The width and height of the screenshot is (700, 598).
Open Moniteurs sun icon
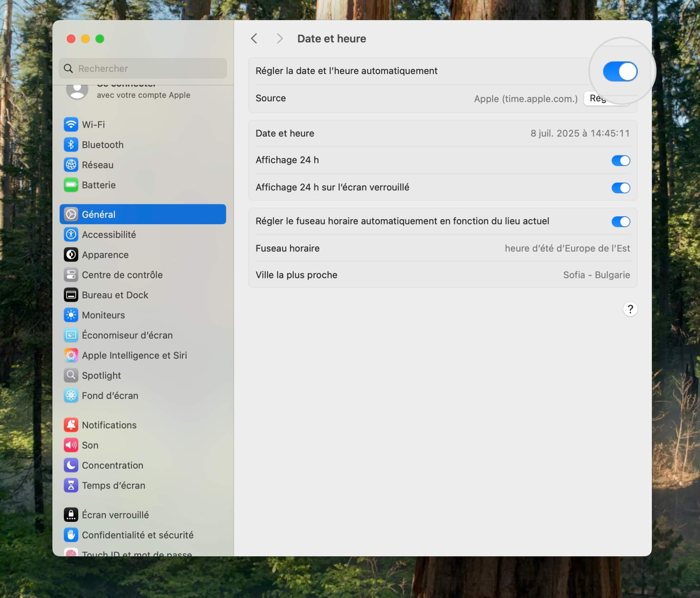[71, 315]
